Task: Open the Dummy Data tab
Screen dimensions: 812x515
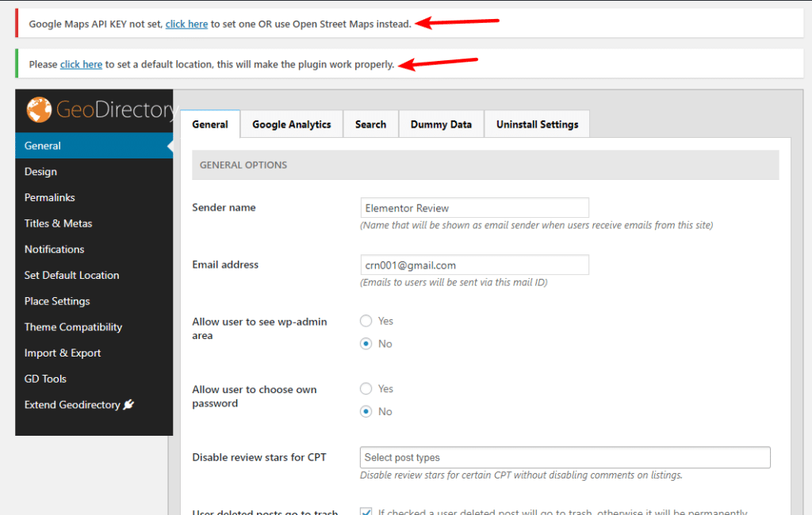Action: click(441, 124)
